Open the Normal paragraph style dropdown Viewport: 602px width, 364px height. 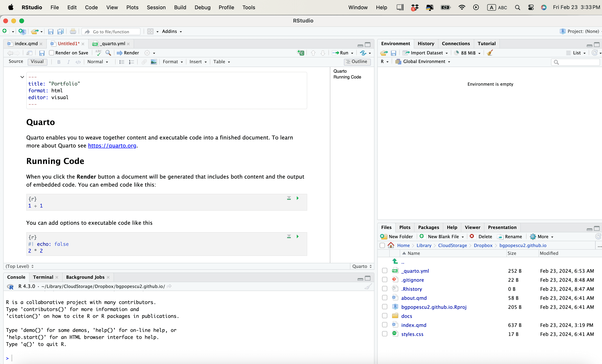coord(98,62)
